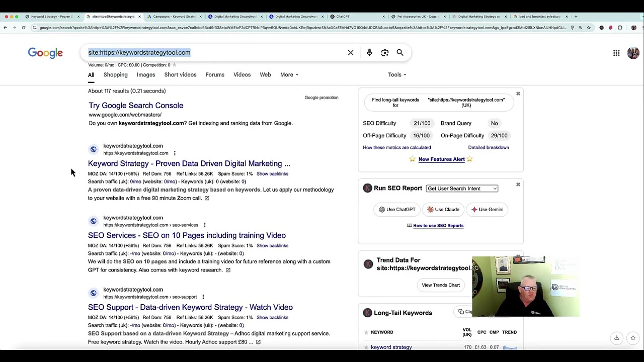Image resolution: width=644 pixels, height=362 pixels.
Task: Open the Google apps grid
Action: point(616,53)
